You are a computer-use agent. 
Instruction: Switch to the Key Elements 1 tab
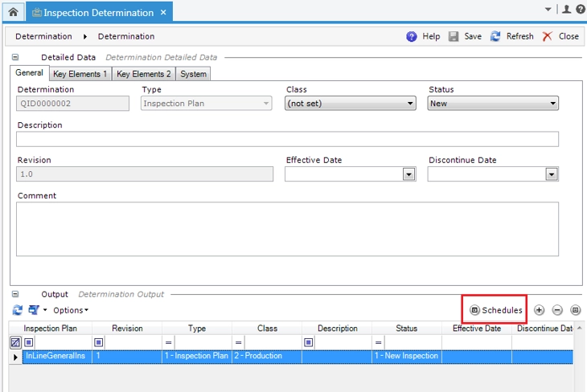(x=80, y=74)
